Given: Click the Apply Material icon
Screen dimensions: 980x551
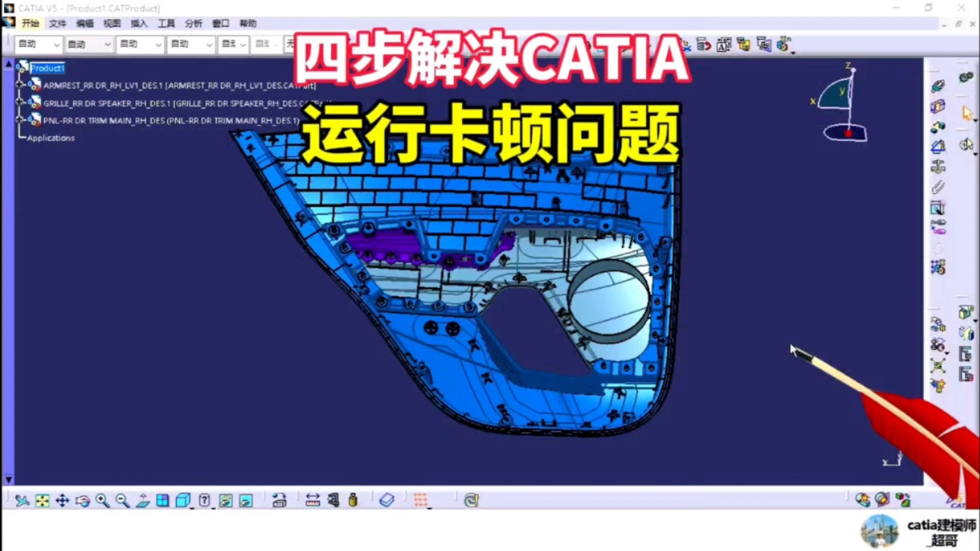Looking at the screenshot, I should (386, 500).
